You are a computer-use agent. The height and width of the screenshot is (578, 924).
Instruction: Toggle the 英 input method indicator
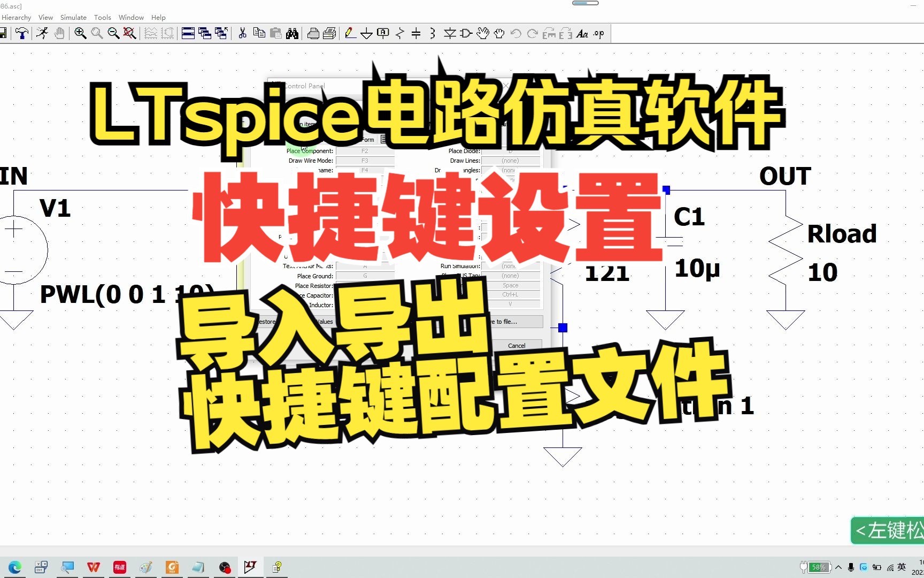click(x=902, y=567)
